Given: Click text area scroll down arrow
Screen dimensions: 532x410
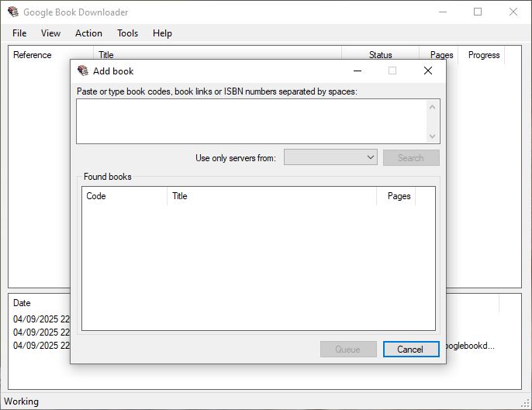Looking at the screenshot, I should coord(432,136).
